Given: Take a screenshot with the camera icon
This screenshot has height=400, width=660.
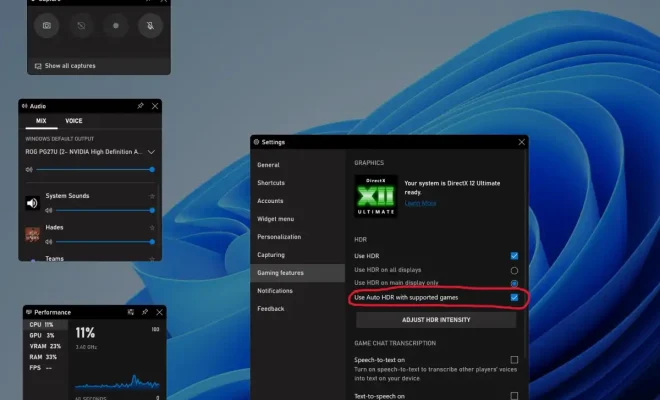Looking at the screenshot, I should point(47,26).
